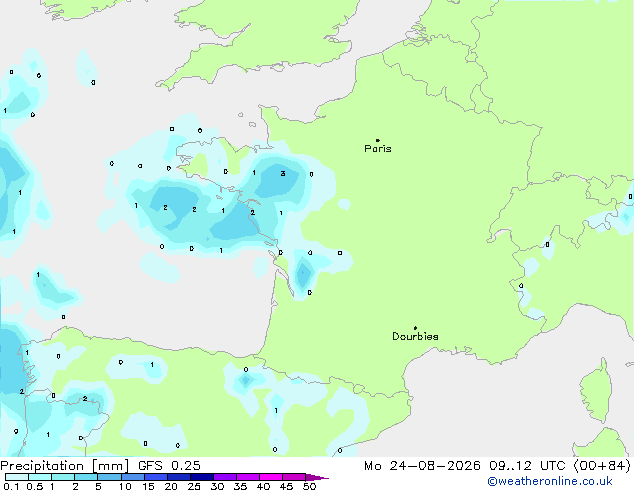Click the 09..12 UTC time text
Viewport: 634px width, 490px height.
[x=527, y=466]
